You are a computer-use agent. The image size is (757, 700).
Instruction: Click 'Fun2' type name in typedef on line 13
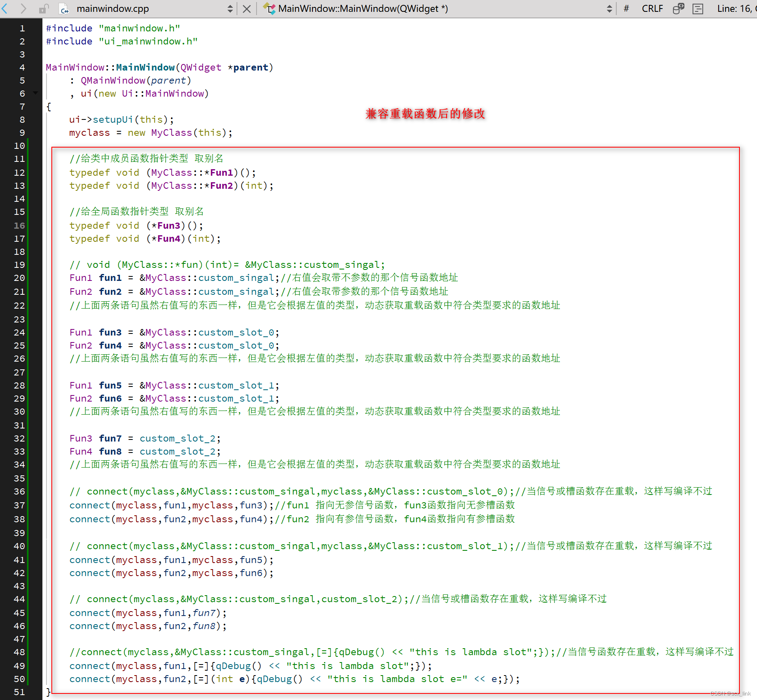coord(221,185)
